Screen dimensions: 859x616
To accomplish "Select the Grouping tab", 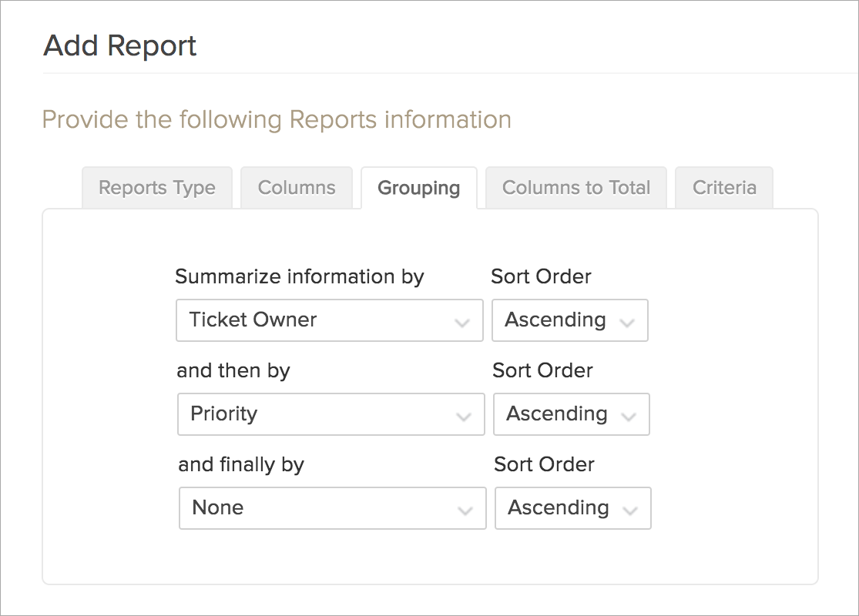I will pos(418,188).
